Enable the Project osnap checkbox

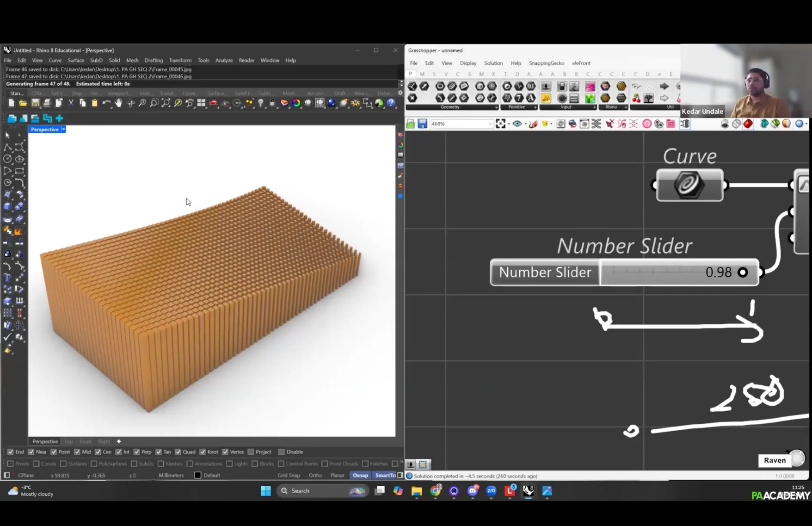pyautogui.click(x=251, y=452)
